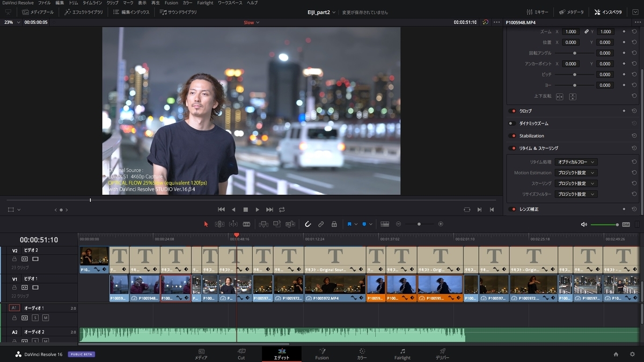Switch to the カラー page tab

[362, 354]
